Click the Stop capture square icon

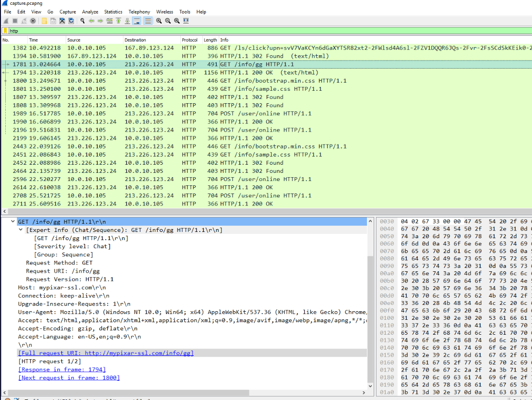click(15, 21)
